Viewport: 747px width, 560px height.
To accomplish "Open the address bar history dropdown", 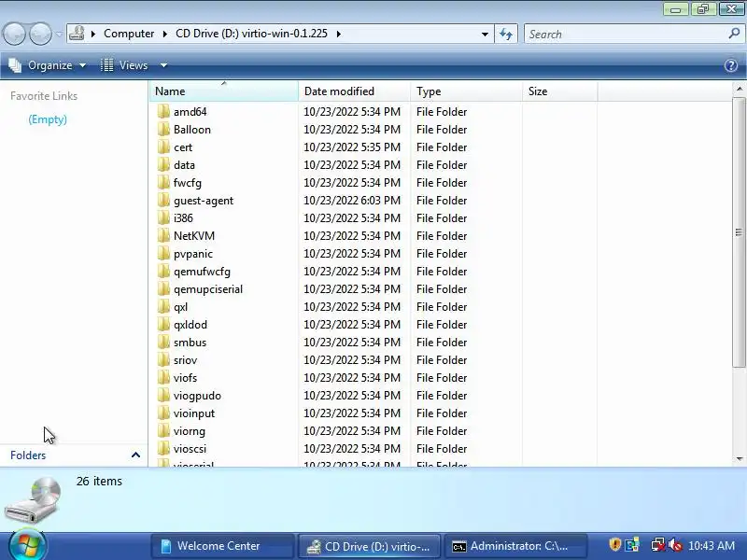I will [485, 35].
